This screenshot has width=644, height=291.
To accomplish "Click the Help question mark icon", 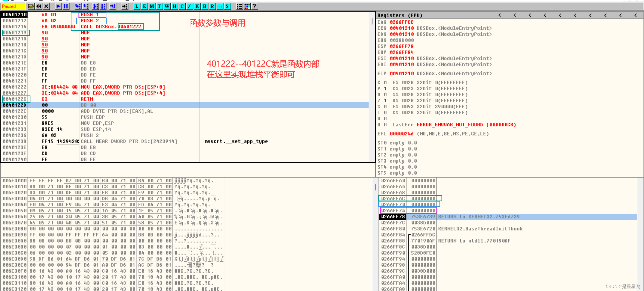I will 254,6.
